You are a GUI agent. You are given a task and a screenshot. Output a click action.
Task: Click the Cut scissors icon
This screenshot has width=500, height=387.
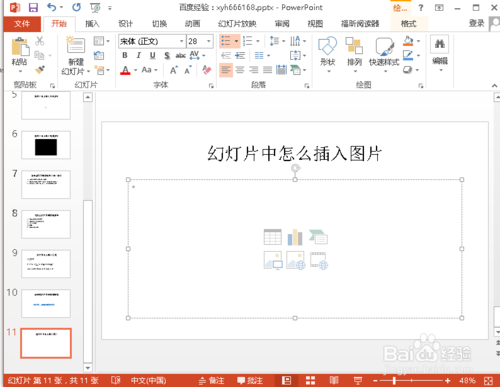click(40, 41)
